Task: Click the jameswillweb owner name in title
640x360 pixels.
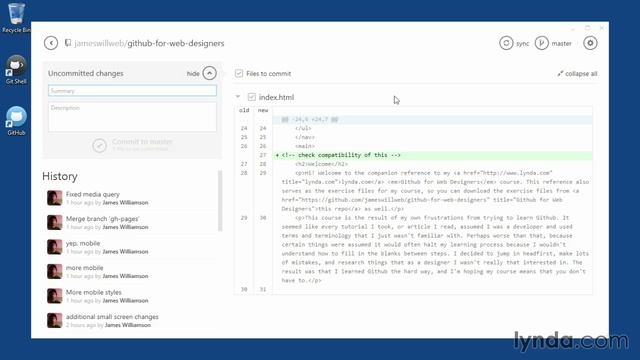Action: tap(99, 43)
